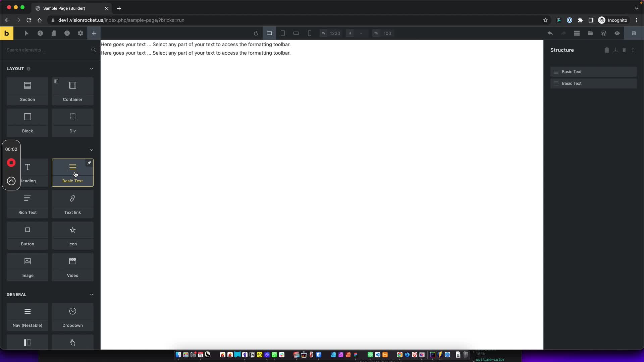
Task: Switch to mobile portrait breakpoint
Action: (310, 33)
